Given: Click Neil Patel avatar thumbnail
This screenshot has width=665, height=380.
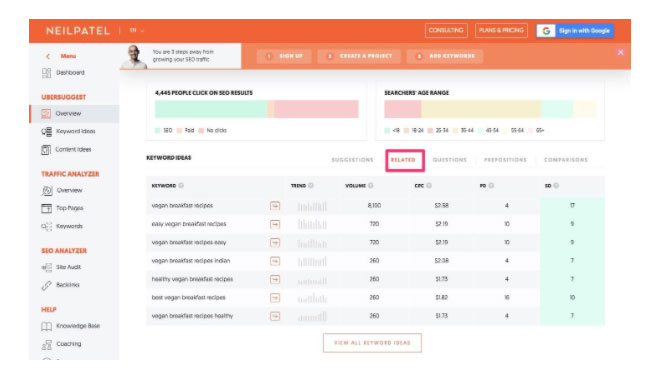Looking at the screenshot, I should (x=134, y=56).
